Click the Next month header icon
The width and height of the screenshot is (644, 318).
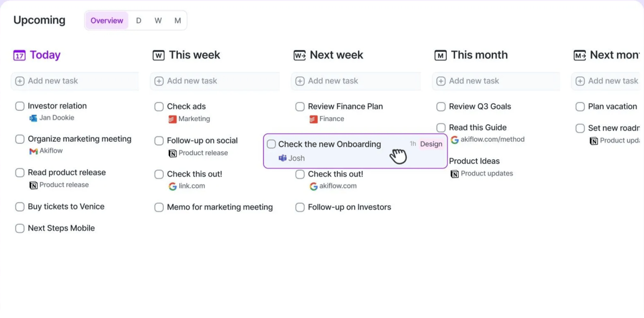[x=580, y=55]
